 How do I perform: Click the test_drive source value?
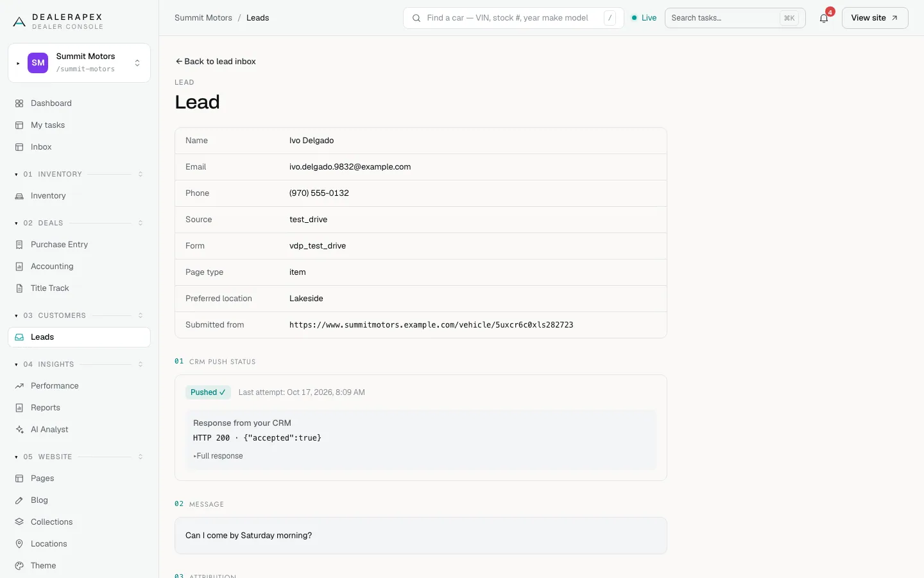[x=308, y=220]
